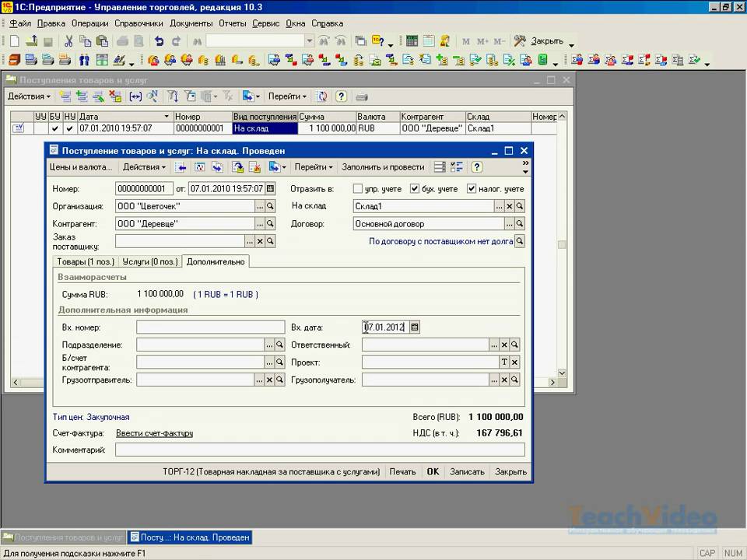Open the calculator icon in main toolbar
This screenshot has height=560, width=747.
[x=412, y=41]
